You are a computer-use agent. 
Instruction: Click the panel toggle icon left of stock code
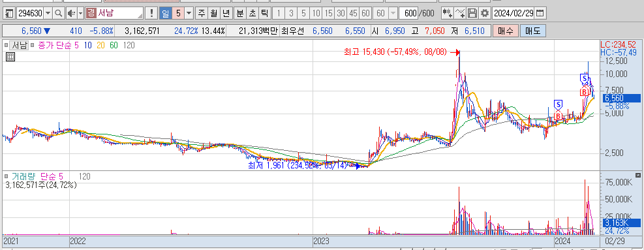(9, 13)
